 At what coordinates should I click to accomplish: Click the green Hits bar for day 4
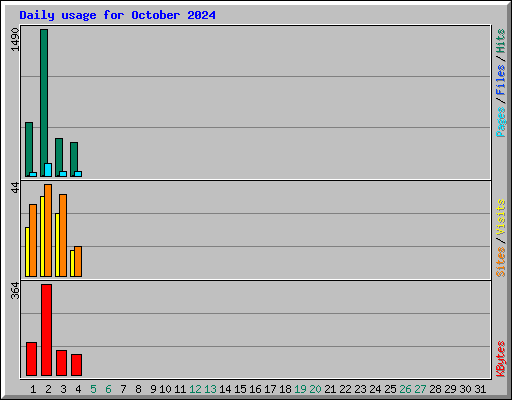pyautogui.click(x=74, y=159)
